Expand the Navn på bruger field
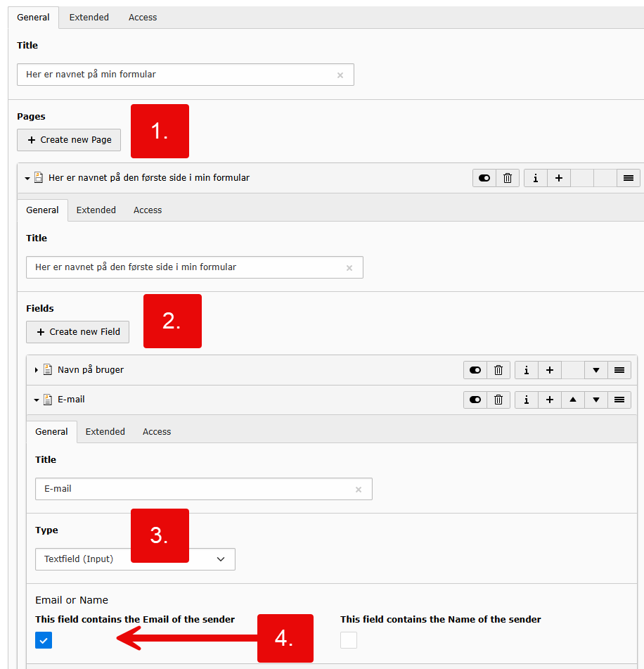644x669 pixels. coord(37,370)
